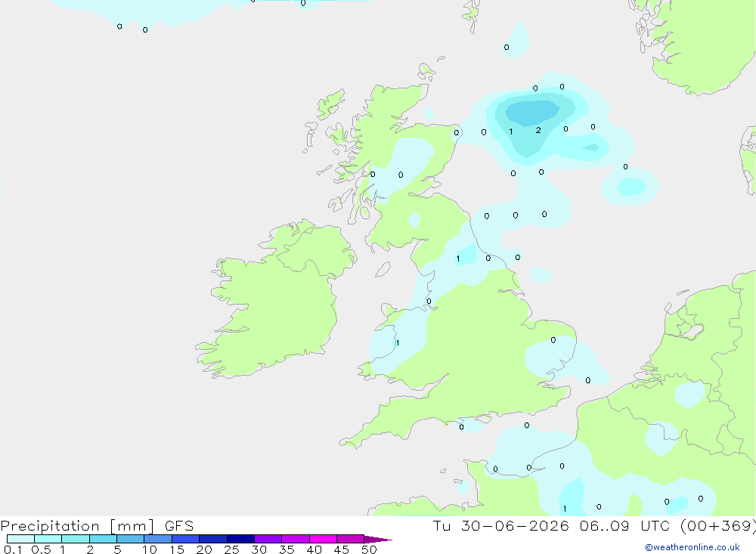The height and width of the screenshot is (554, 756).
Task: Click the '50' legend scale label
Action: coord(369,549)
